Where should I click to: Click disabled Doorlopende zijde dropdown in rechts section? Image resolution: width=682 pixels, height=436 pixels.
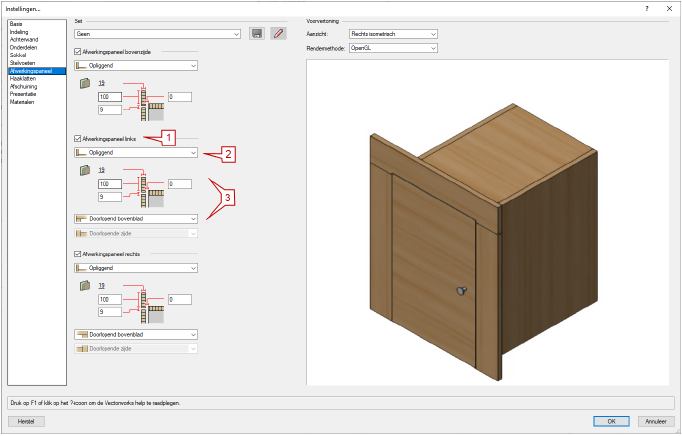[x=136, y=349]
